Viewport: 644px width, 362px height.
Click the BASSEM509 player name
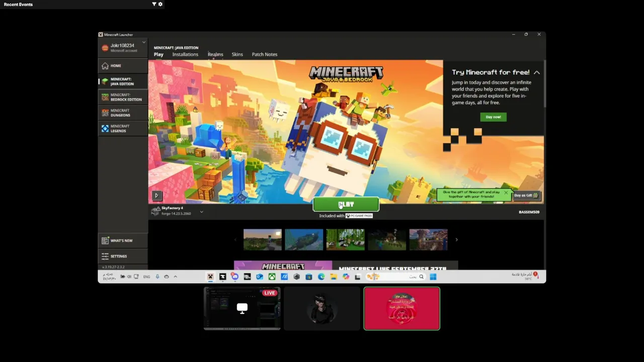pos(529,212)
